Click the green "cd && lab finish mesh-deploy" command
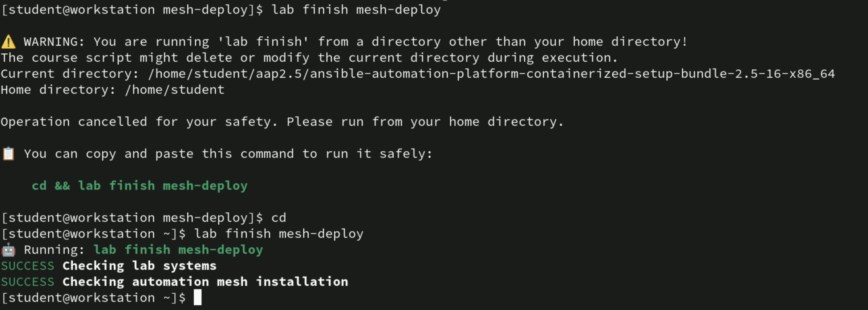 click(139, 186)
